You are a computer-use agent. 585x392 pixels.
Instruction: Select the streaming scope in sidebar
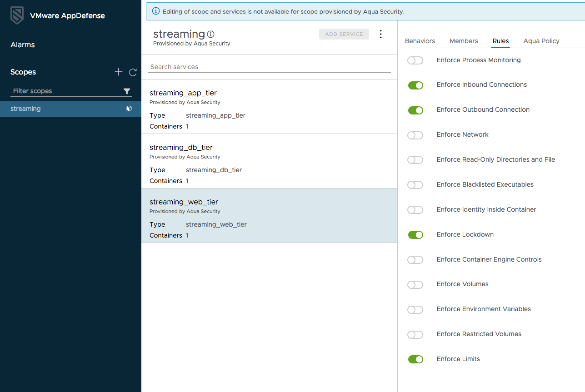pos(70,109)
